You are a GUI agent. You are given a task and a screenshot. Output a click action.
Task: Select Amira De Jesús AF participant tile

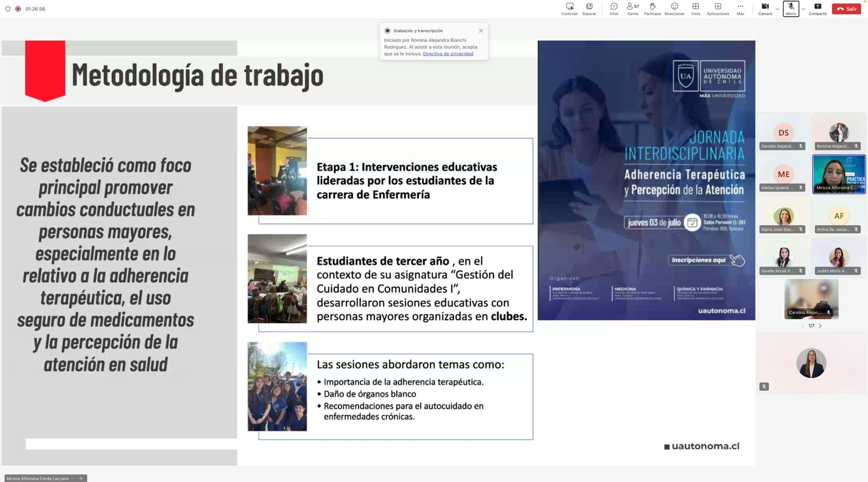[839, 215]
